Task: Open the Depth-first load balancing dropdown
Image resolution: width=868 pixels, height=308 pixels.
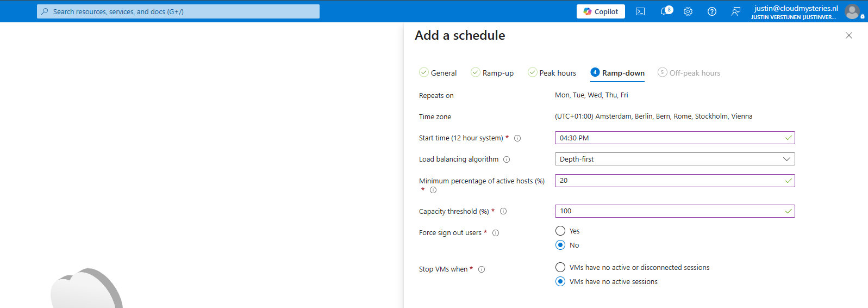Action: point(675,159)
